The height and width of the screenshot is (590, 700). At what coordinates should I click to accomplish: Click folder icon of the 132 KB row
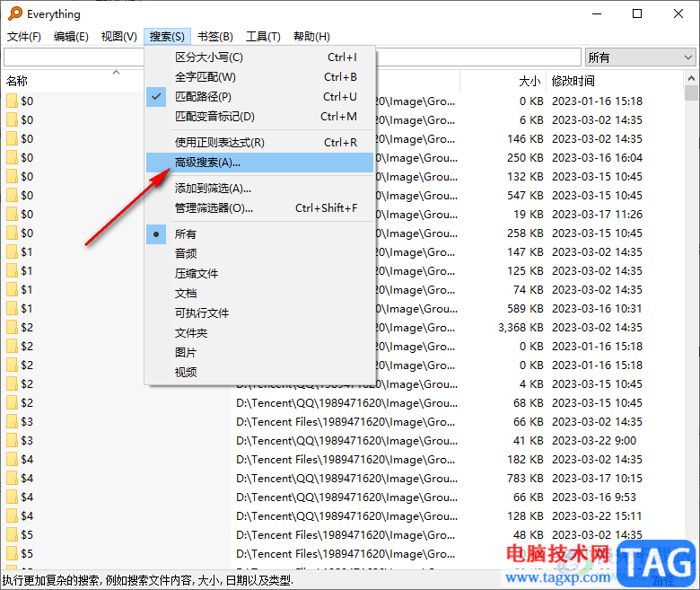[12, 176]
